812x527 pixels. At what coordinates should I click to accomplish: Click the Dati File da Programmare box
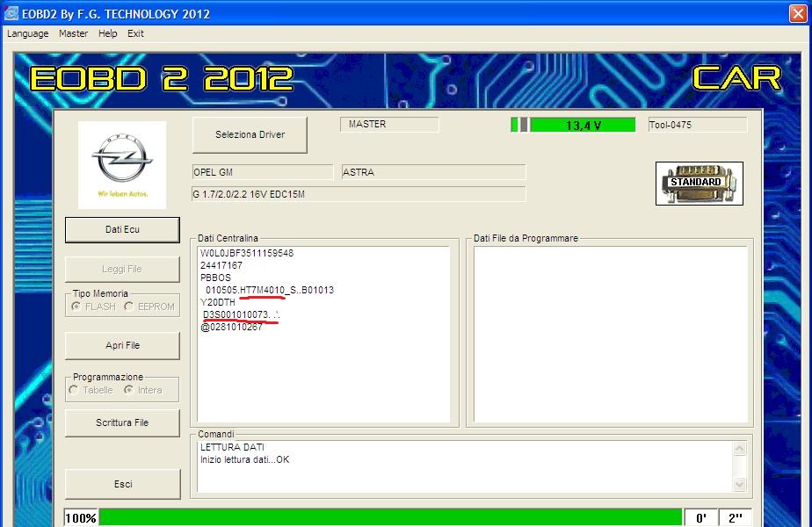pyautogui.click(x=611, y=334)
